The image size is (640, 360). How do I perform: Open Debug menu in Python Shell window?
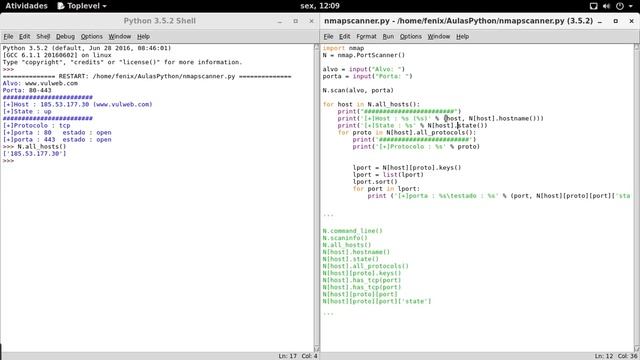pyautogui.click(x=65, y=36)
